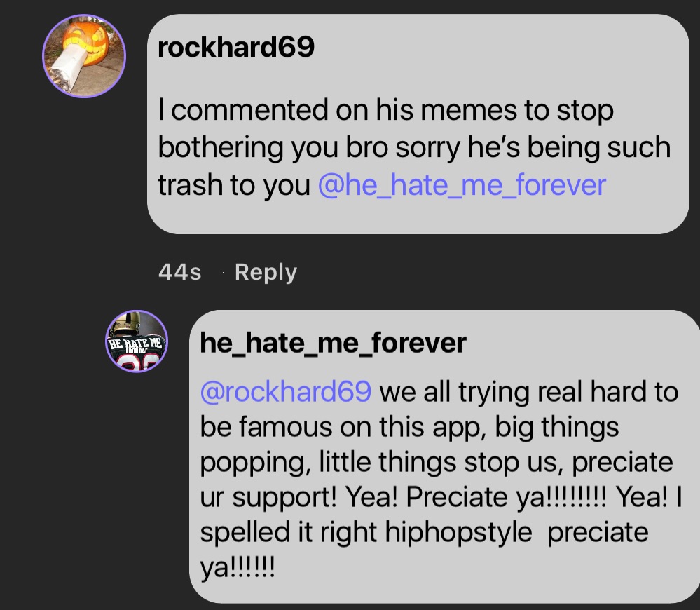Tap Reply under rockhard69's comment

(266, 272)
